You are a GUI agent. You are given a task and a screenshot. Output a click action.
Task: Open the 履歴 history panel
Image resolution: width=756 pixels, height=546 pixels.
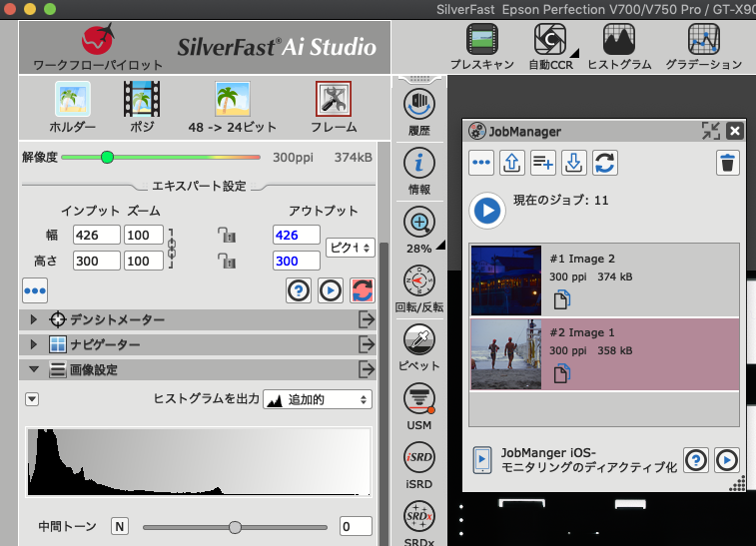(419, 113)
